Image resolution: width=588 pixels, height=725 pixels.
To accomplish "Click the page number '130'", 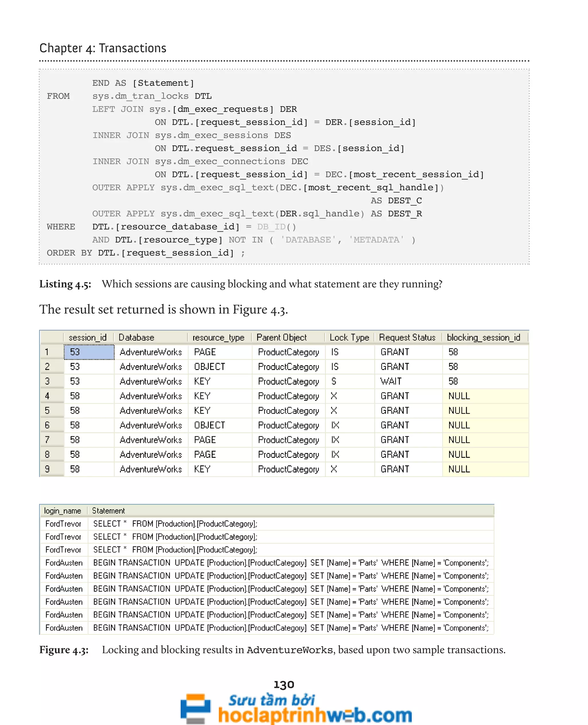I will (284, 685).
